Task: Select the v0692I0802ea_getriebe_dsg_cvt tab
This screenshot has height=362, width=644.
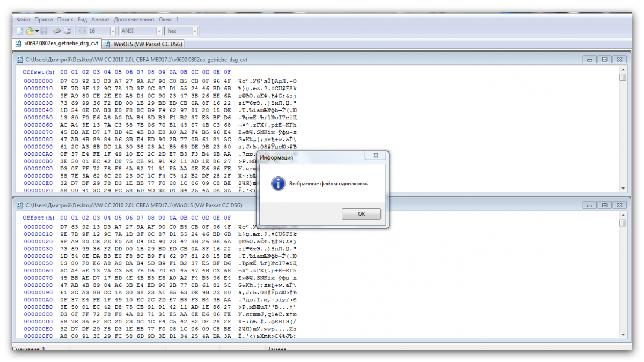Action: (57, 44)
